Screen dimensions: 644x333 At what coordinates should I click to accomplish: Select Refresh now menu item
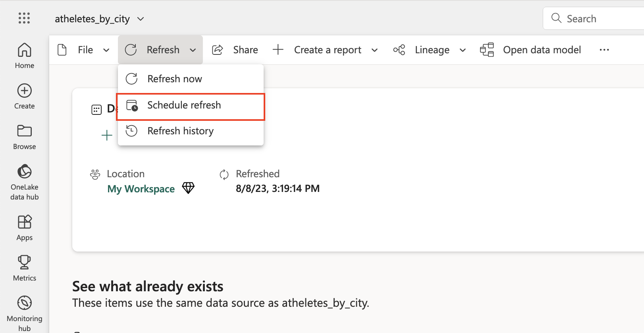(191, 79)
